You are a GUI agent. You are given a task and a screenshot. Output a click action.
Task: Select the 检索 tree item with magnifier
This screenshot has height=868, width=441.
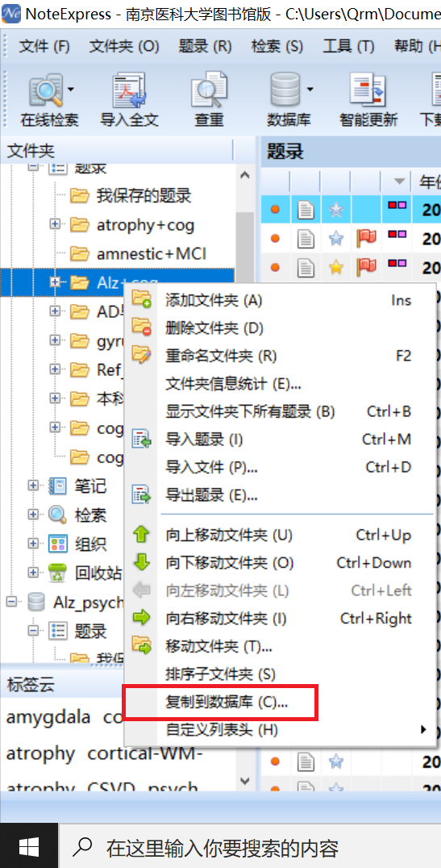pos(91,515)
